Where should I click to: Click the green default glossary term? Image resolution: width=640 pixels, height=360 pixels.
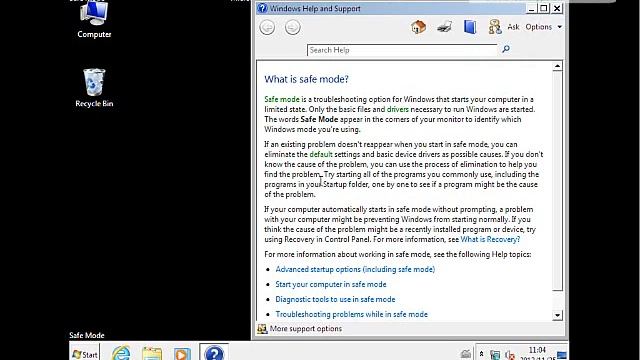point(321,154)
